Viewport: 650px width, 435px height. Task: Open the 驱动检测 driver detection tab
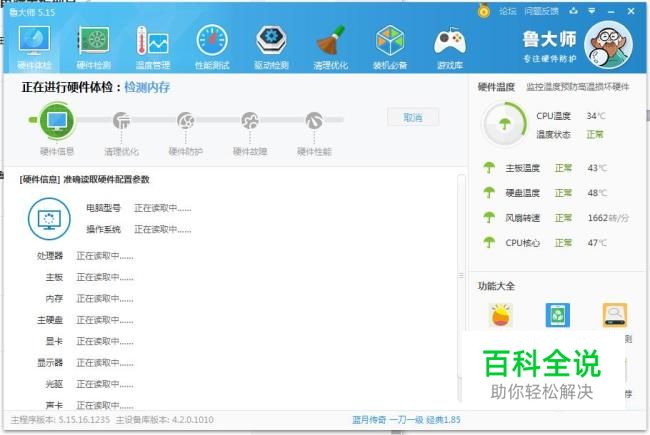(x=271, y=48)
